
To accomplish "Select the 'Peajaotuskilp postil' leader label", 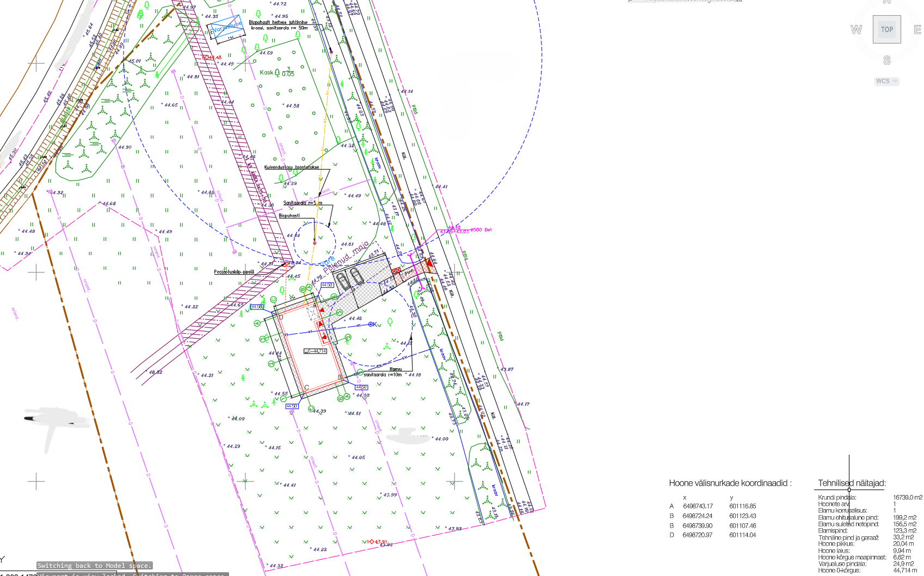I will pos(233,271).
